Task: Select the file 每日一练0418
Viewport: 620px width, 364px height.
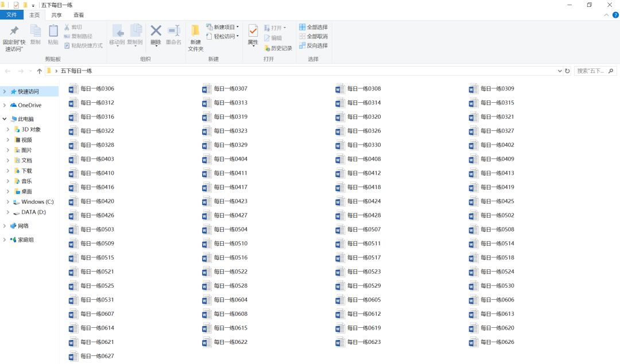Action: tap(358, 187)
